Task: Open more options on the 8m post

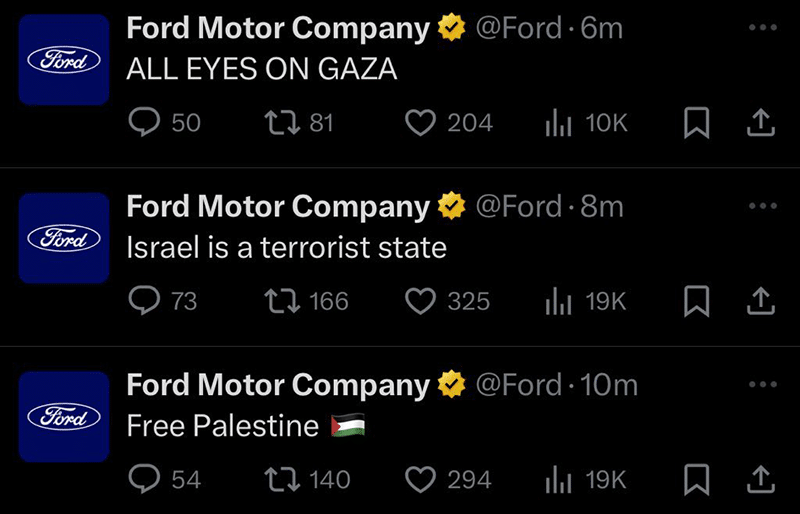Action: point(763,206)
